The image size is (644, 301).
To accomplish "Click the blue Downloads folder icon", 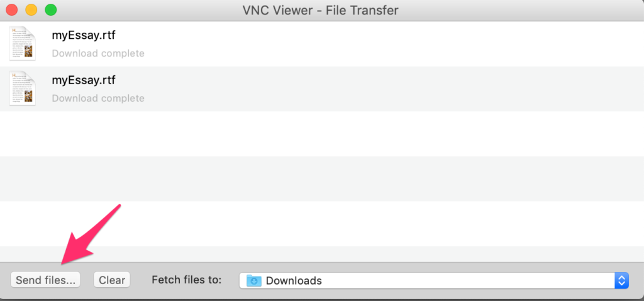I will coord(254,280).
